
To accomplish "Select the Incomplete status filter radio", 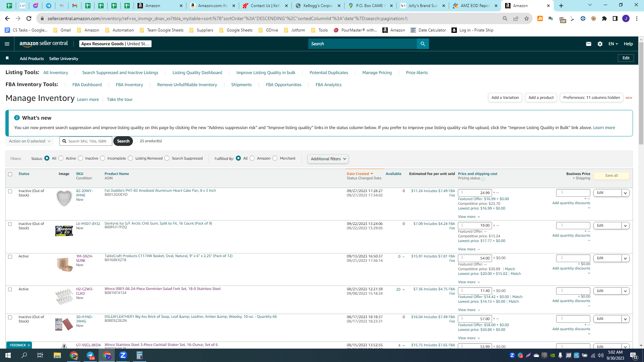I will coord(103,158).
